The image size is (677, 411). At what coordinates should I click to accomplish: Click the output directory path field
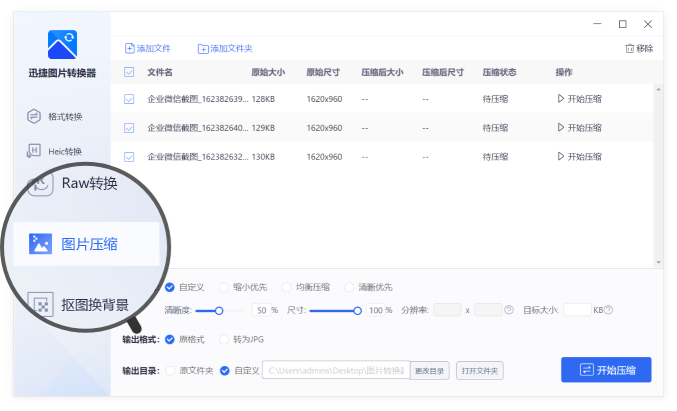point(336,370)
